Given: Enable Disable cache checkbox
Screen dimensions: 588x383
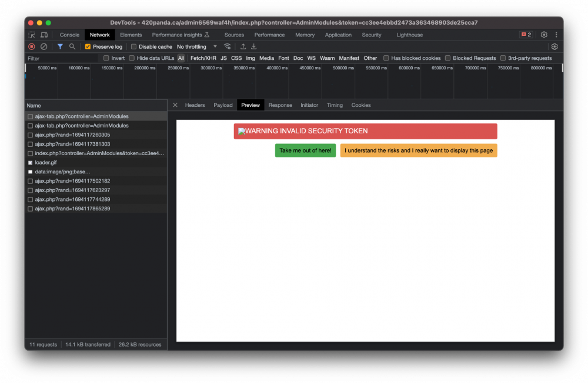Looking at the screenshot, I should pos(133,47).
